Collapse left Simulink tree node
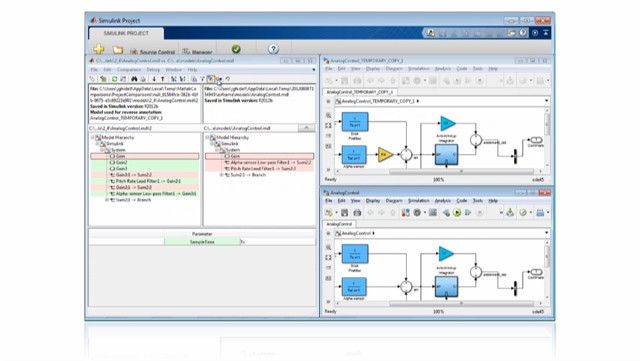 [98, 144]
